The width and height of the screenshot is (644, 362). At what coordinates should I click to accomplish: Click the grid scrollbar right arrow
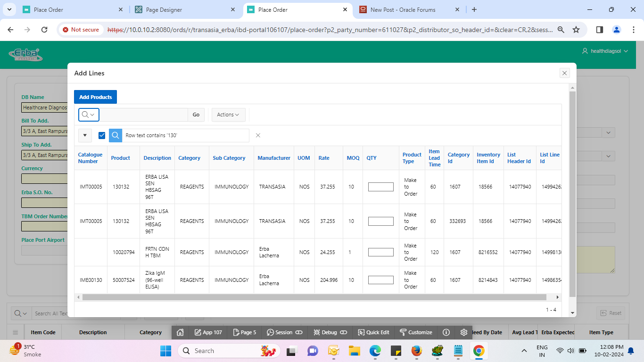558,297
